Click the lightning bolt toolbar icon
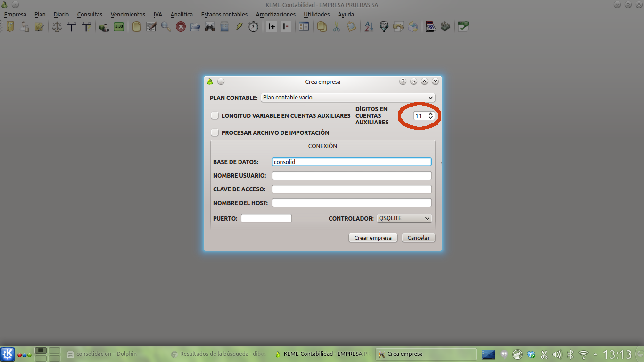The image size is (644, 362). (239, 27)
